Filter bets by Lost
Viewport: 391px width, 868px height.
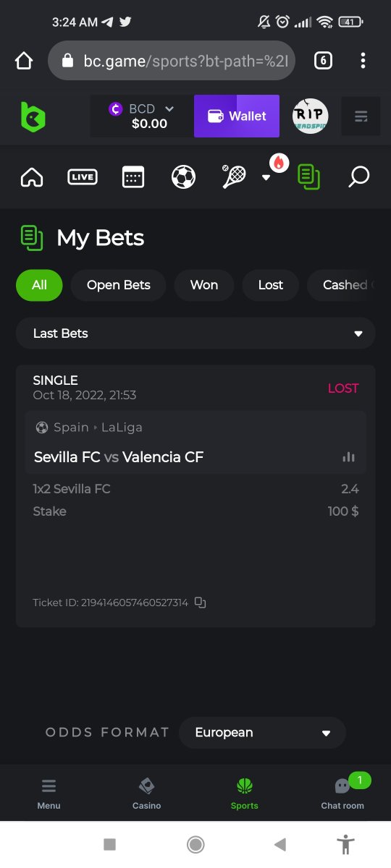(271, 285)
